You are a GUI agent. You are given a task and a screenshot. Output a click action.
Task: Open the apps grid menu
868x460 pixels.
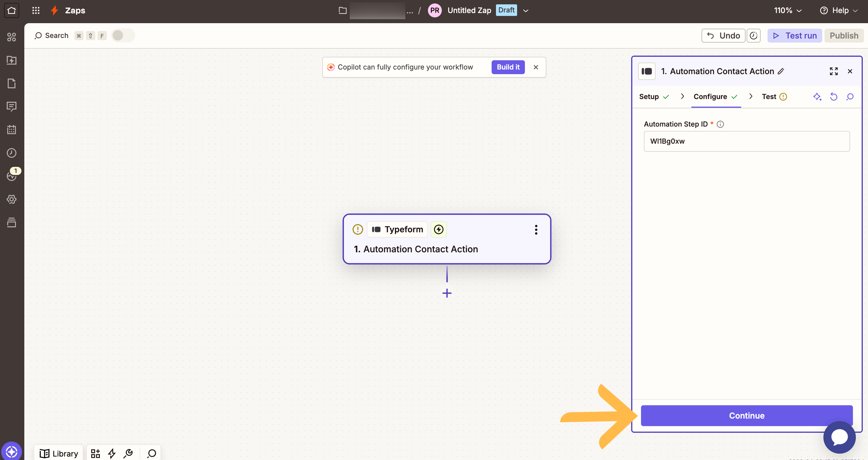[36, 10]
